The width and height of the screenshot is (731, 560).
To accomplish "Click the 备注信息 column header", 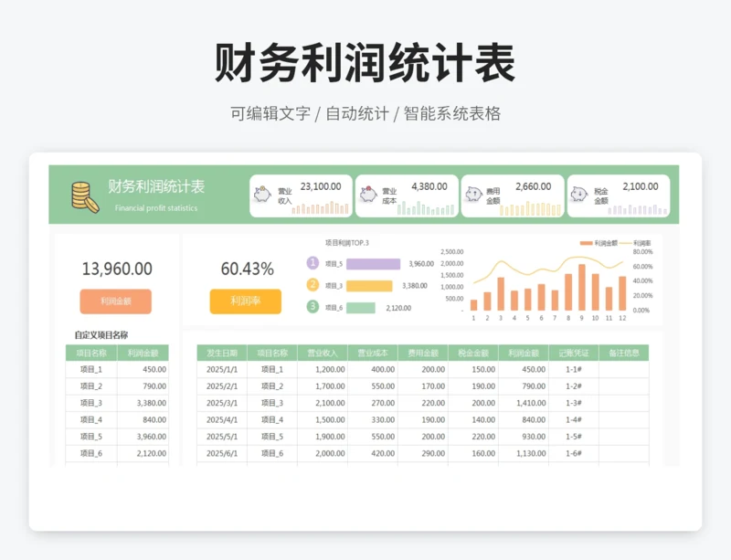I will [x=624, y=353].
